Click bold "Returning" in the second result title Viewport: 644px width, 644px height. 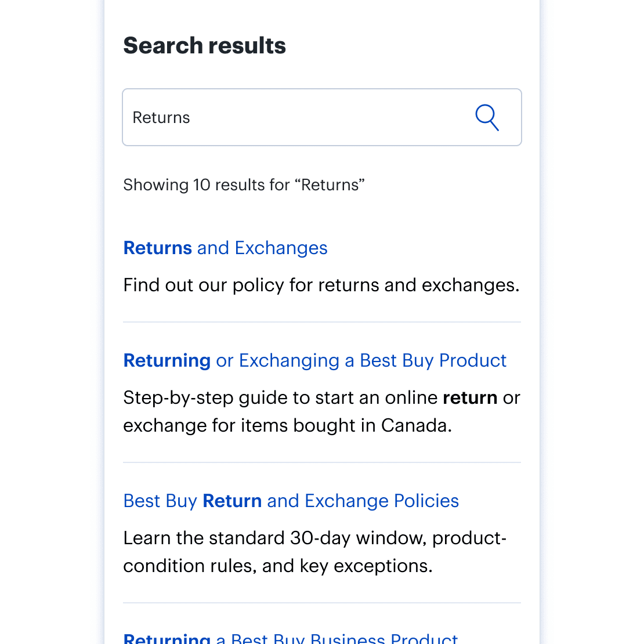[167, 361]
